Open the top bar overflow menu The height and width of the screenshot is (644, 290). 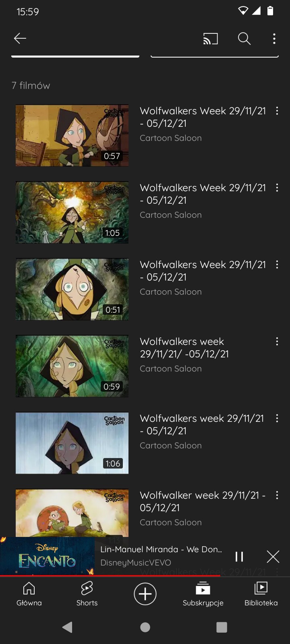click(274, 39)
